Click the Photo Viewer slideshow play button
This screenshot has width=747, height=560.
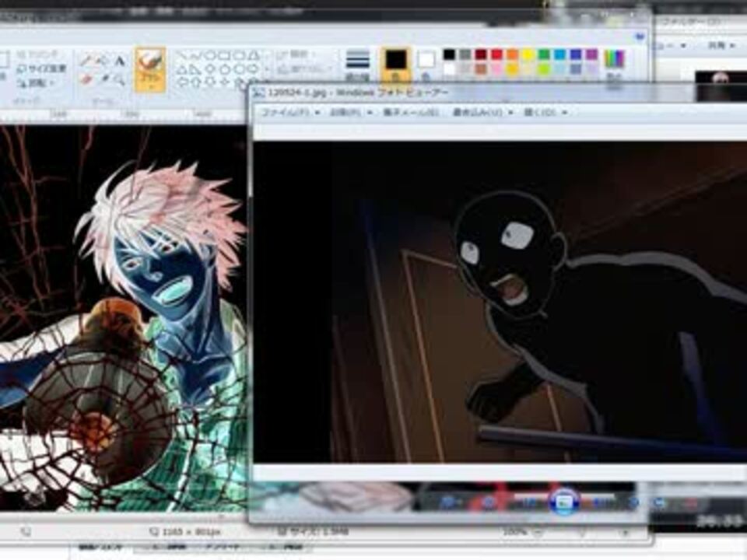tap(565, 502)
